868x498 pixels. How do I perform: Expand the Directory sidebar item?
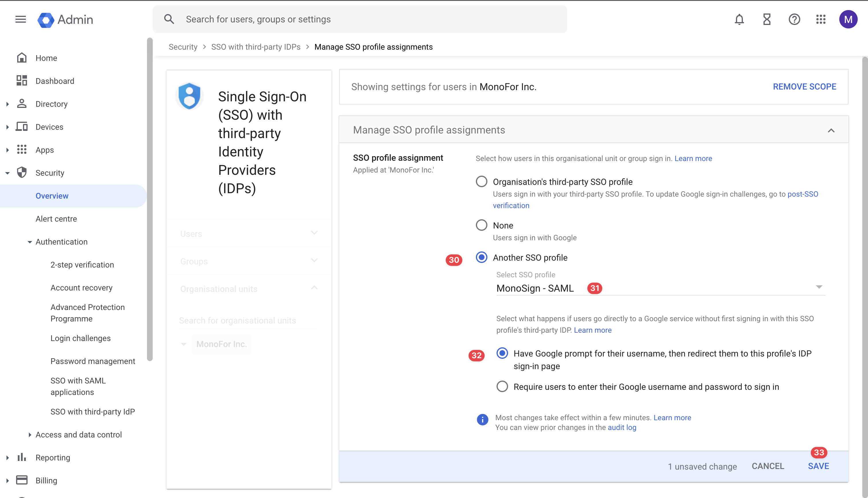(51, 104)
